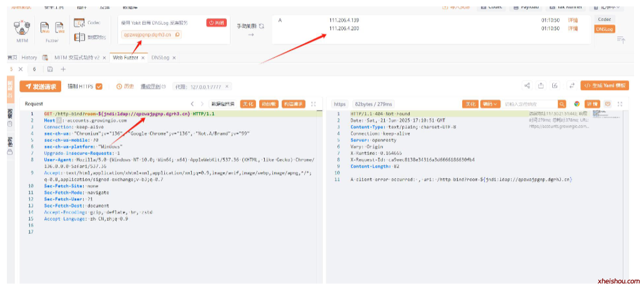This screenshot has height=292, width=644.
Task: Click the HTTP/1.1 404 Not Found line
Action: click(x=380, y=114)
